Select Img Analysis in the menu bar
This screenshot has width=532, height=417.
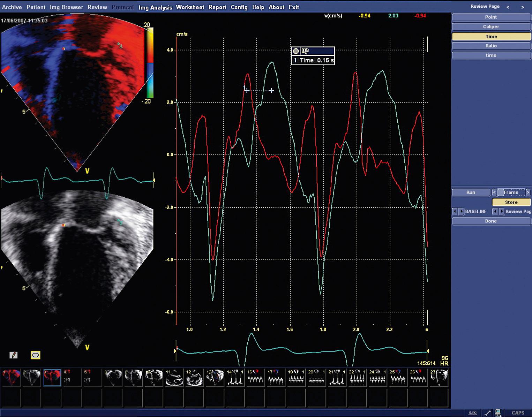(x=155, y=7)
